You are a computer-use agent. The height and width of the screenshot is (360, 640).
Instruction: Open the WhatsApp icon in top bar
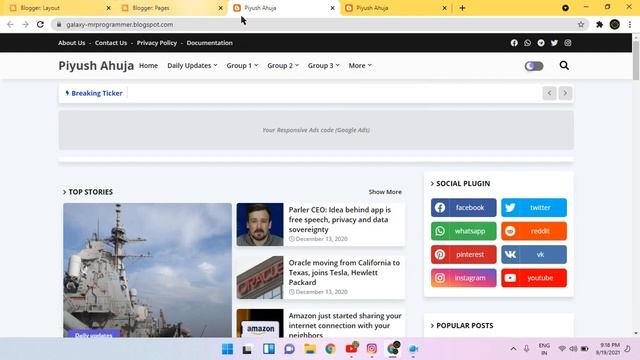click(527, 43)
